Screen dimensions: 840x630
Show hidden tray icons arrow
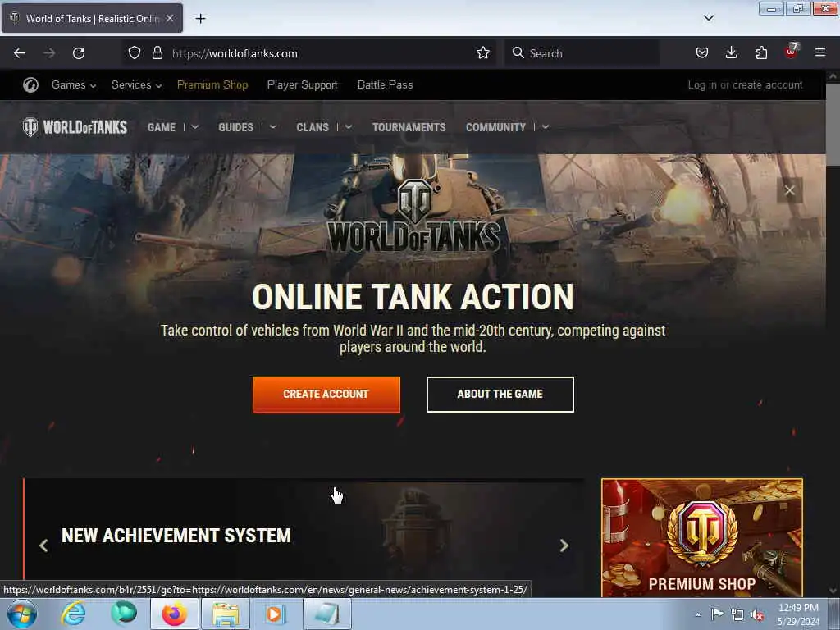[697, 614]
